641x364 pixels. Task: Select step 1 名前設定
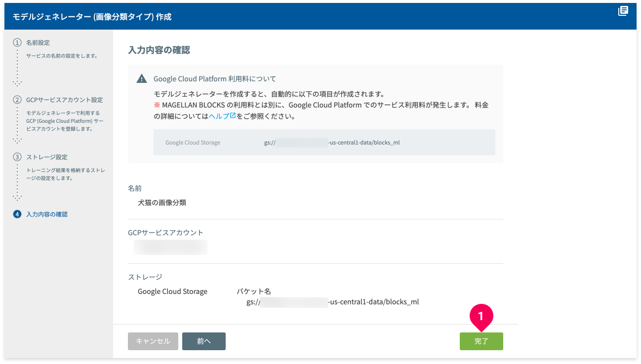click(x=38, y=43)
